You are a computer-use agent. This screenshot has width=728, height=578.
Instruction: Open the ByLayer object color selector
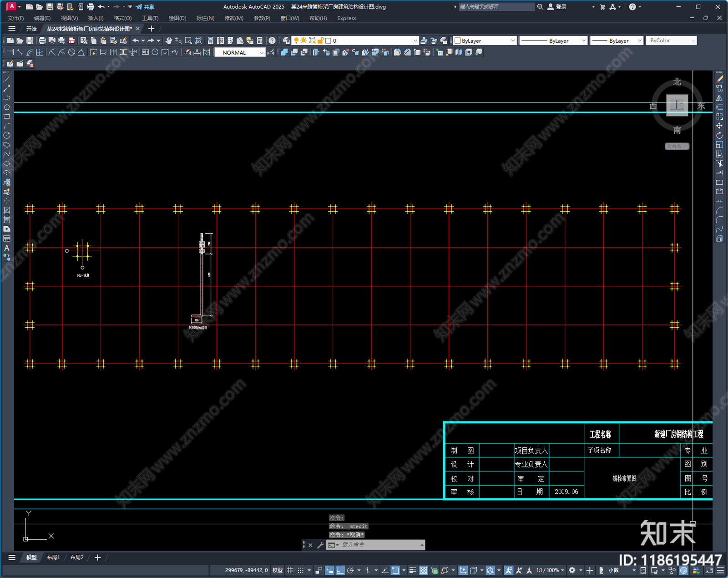(485, 41)
